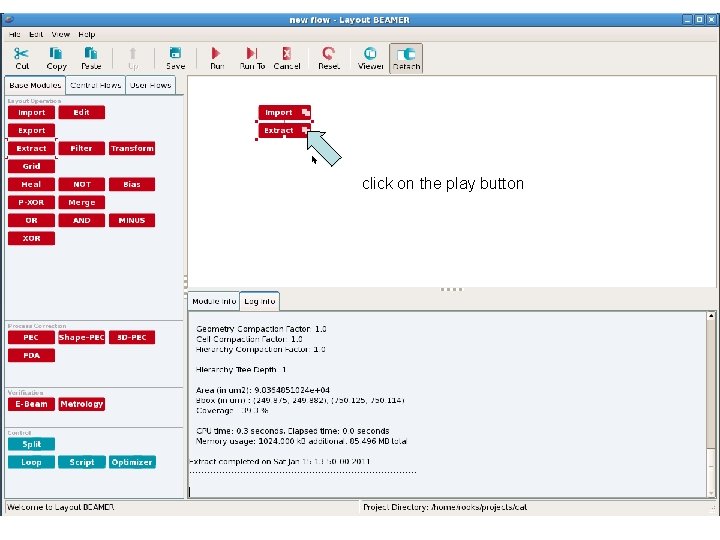Screen dimensions: 720x540
Task: Select the NOT module button
Action: (82, 184)
